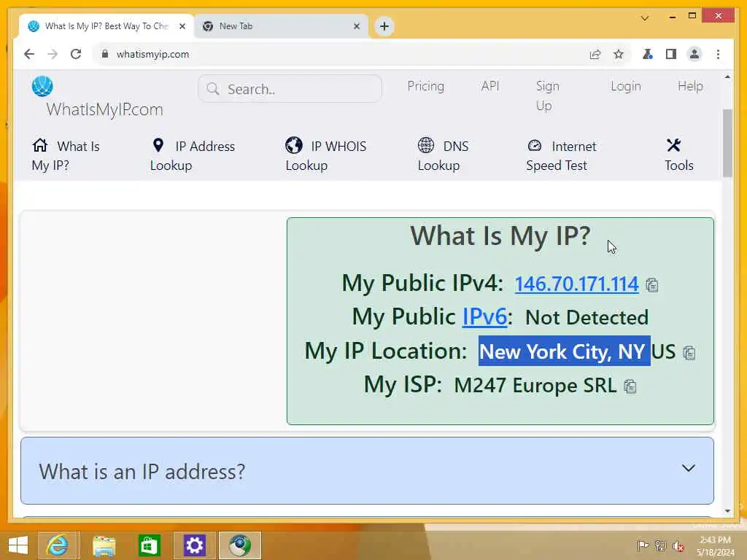Open the Internet Speed Test nav item
The width and height of the screenshot is (747, 560).
[x=561, y=155]
